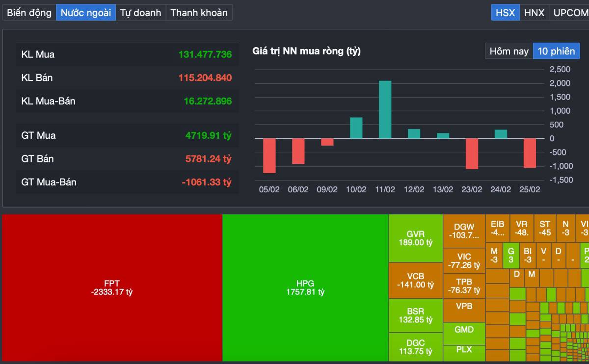Click the red 05/02 bar in the chart

(269, 155)
